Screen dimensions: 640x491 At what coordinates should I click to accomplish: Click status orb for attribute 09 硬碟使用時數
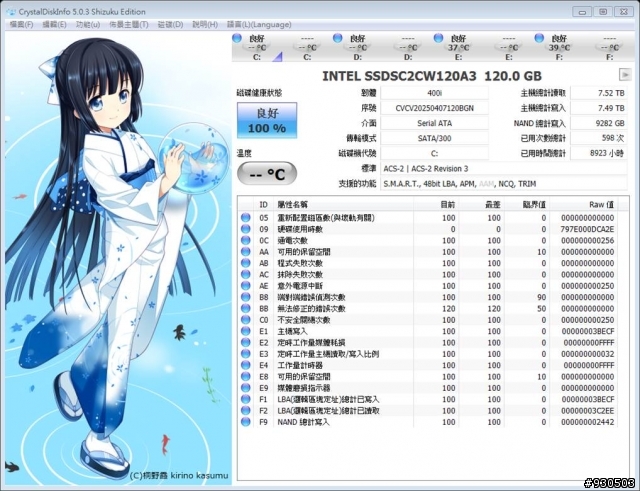coord(245,229)
